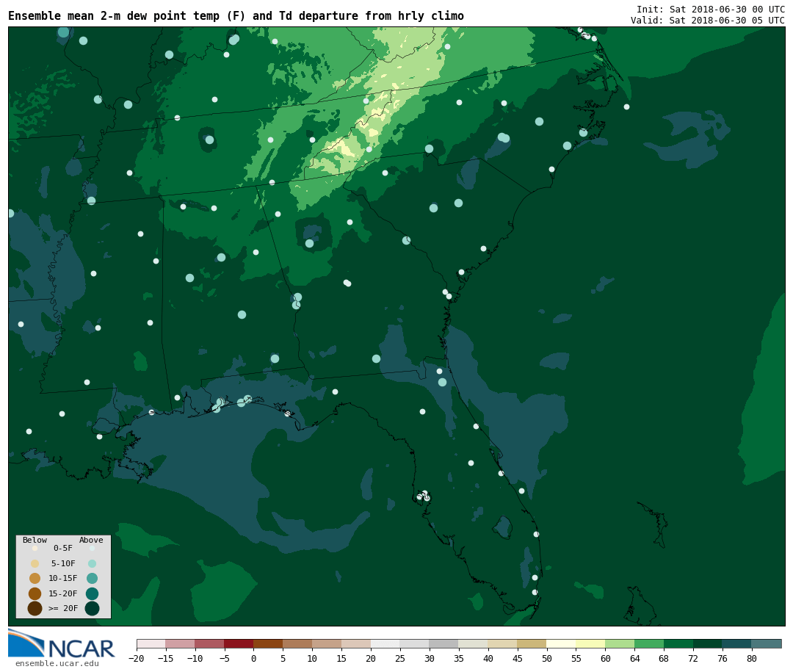Pick the grey-teal swatch right of 80
This screenshot has width=793, height=672.
pyautogui.click(x=767, y=643)
